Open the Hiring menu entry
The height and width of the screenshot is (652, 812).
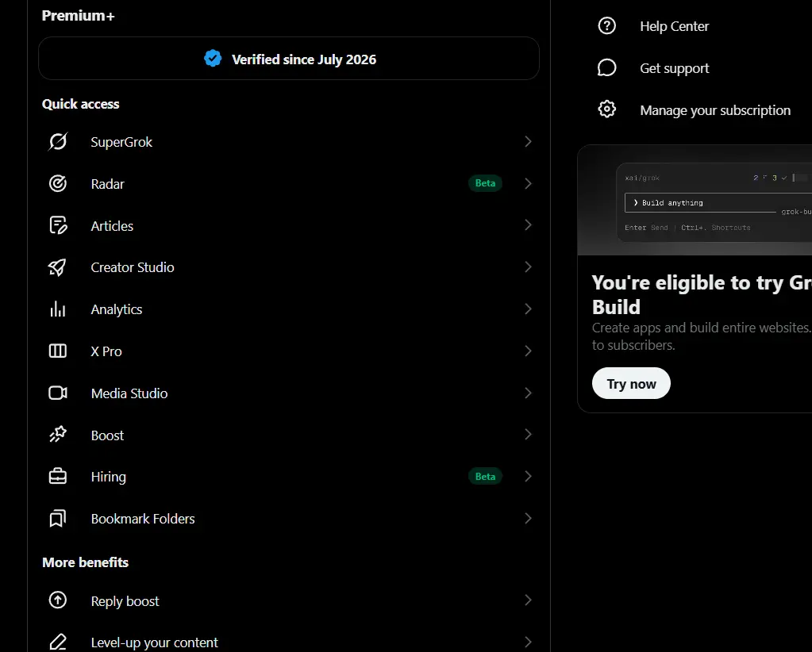pos(289,477)
